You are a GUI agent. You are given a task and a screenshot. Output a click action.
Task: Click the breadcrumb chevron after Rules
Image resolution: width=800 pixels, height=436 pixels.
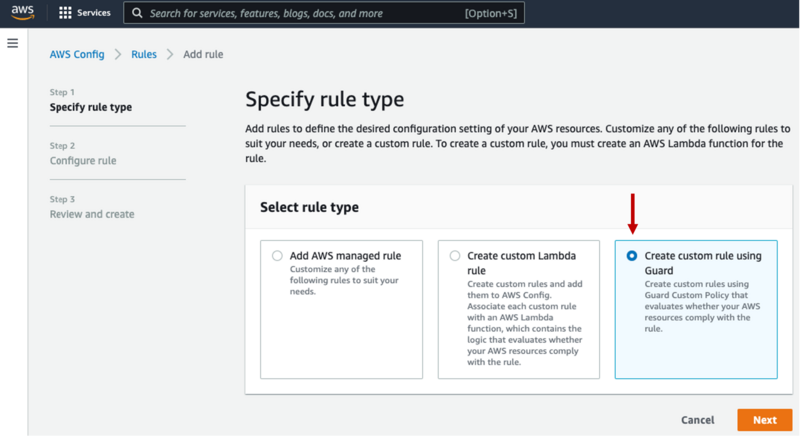[170, 54]
